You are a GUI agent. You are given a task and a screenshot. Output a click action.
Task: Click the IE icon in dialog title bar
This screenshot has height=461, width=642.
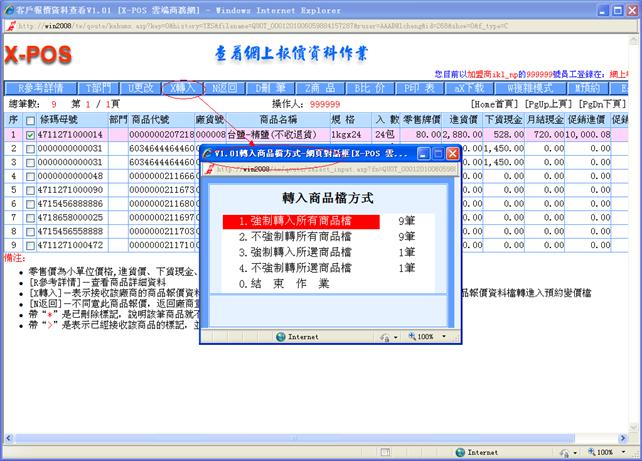click(x=207, y=153)
